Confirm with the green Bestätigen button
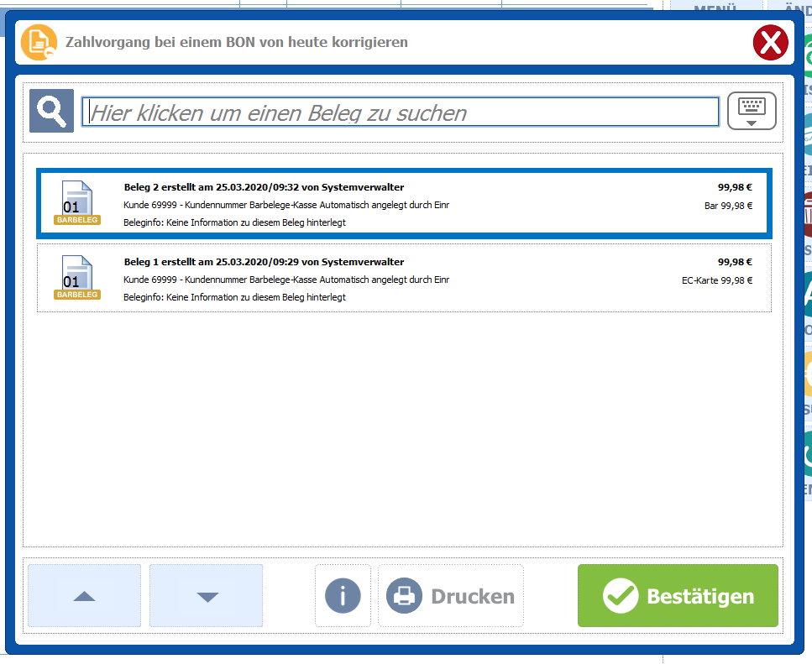 point(678,596)
